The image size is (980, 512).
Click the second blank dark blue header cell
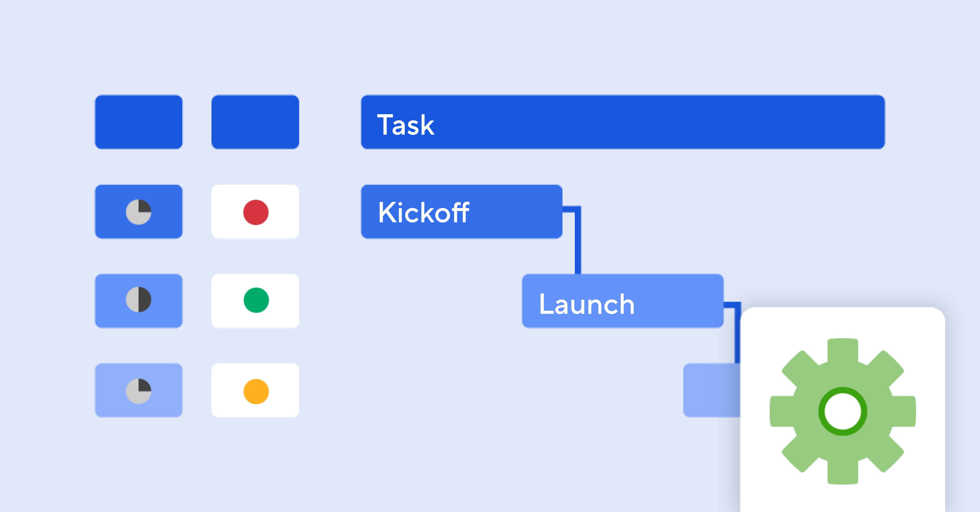pos(255,122)
